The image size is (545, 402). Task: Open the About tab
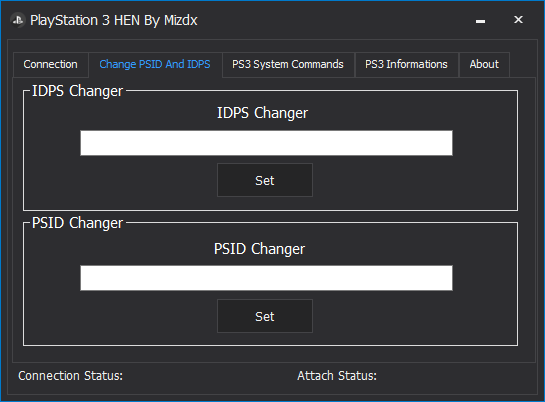tap(484, 64)
